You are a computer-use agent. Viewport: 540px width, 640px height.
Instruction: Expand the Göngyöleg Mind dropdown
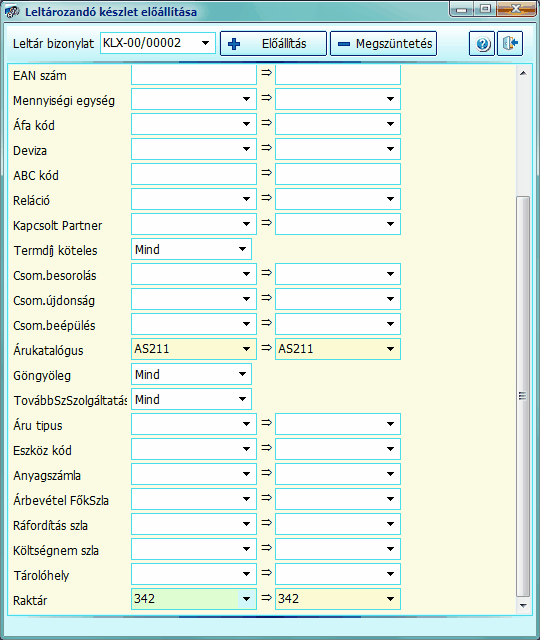242,374
